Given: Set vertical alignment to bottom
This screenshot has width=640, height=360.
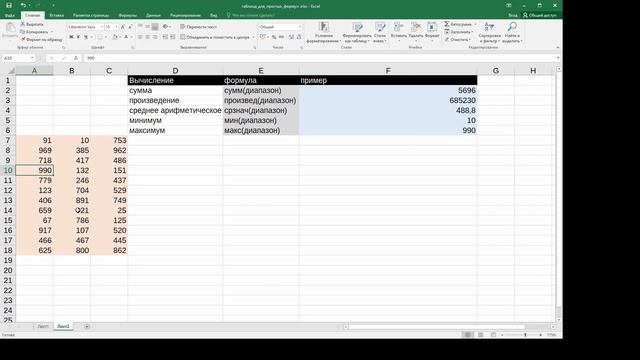Looking at the screenshot, I should pos(155,27).
